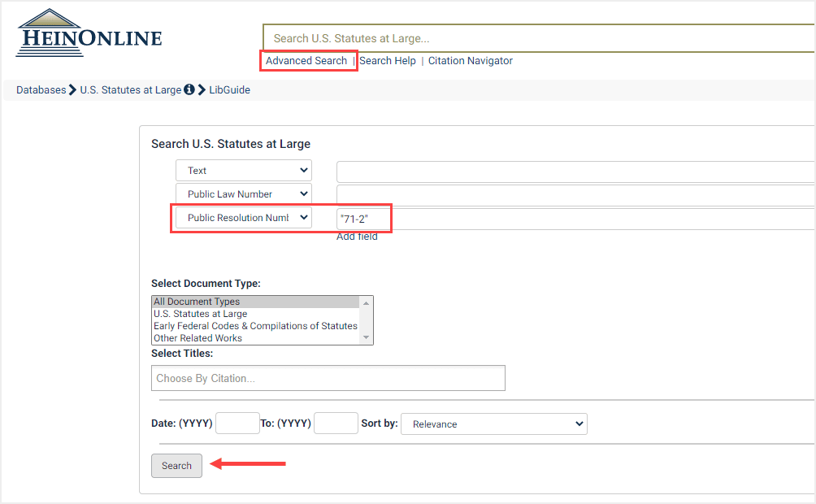
Task: Open the Sort by Relevance dropdown
Action: pyautogui.click(x=494, y=424)
